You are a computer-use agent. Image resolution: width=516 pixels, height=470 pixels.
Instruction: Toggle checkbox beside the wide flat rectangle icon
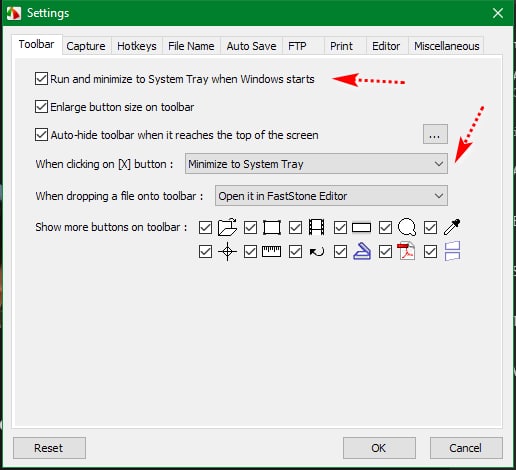pyautogui.click(x=340, y=228)
